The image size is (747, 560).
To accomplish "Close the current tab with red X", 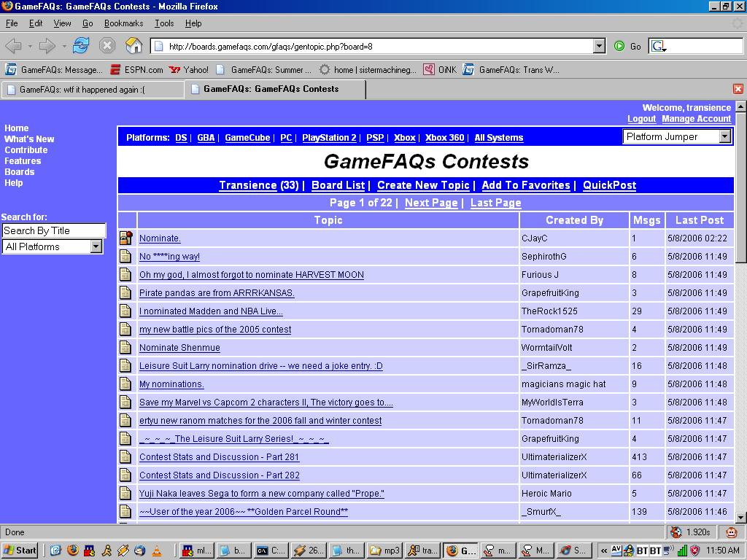I will tap(738, 89).
